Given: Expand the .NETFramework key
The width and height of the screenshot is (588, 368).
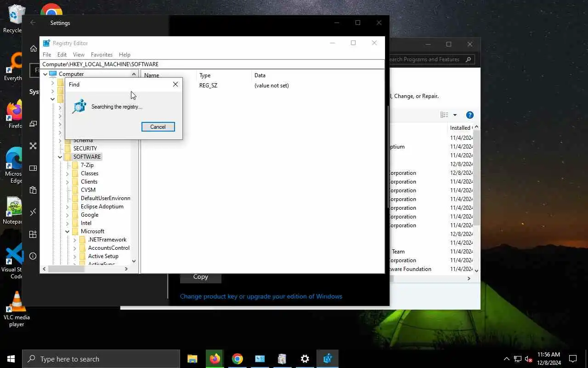Looking at the screenshot, I should tap(74, 240).
